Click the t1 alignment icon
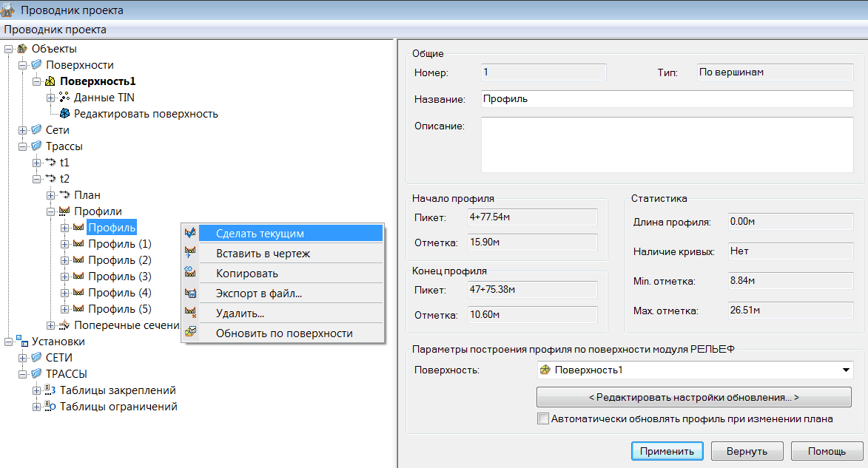868x468 pixels. 50,163
